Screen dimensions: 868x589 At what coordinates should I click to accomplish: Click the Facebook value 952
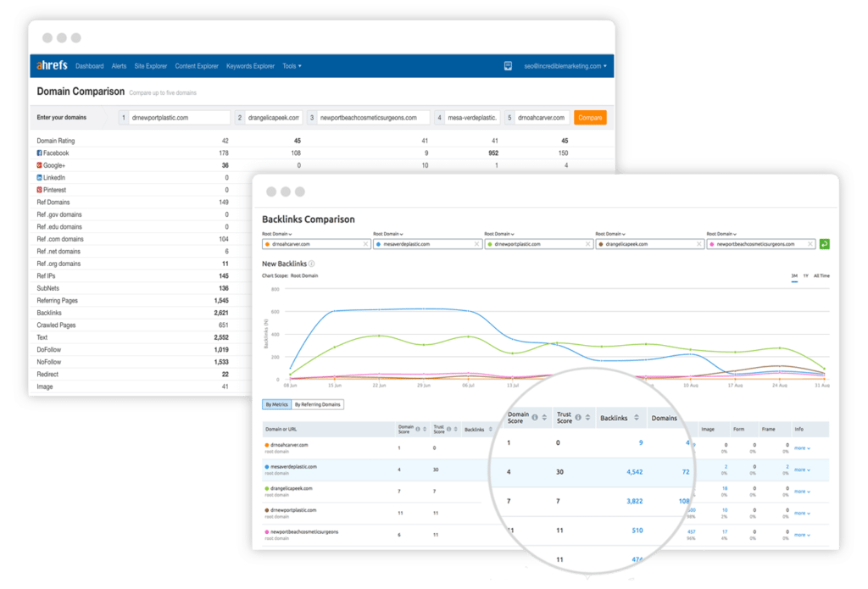493,153
